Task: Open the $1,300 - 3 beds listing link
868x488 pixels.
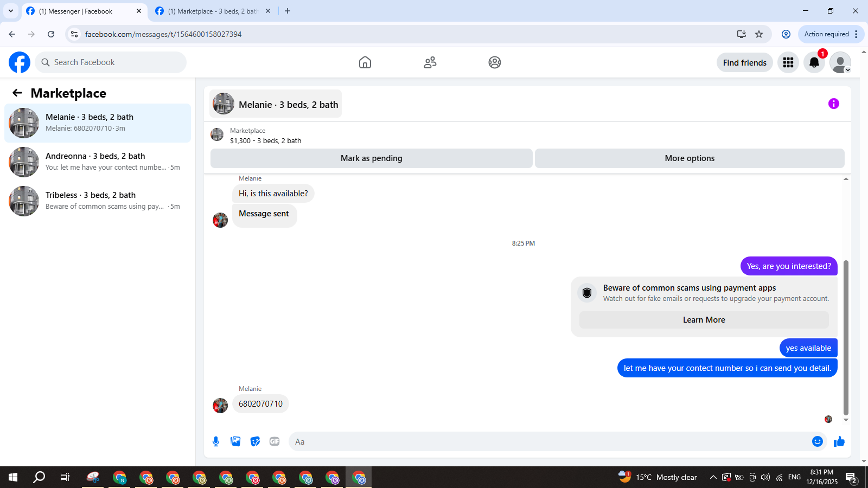Action: coord(265,140)
